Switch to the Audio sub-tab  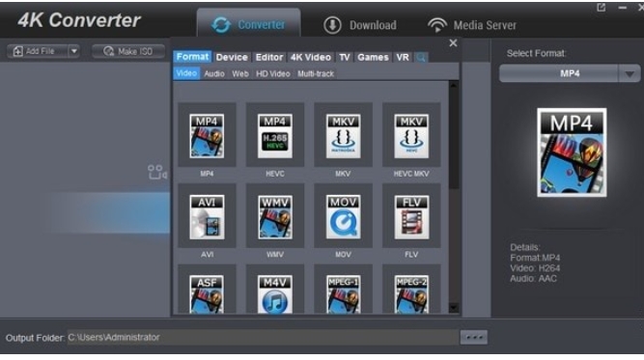click(x=214, y=74)
